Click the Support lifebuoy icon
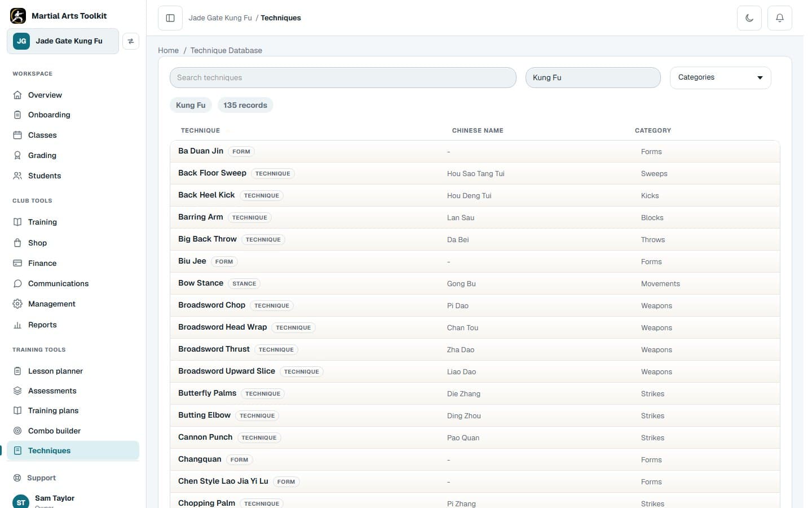 [17, 478]
